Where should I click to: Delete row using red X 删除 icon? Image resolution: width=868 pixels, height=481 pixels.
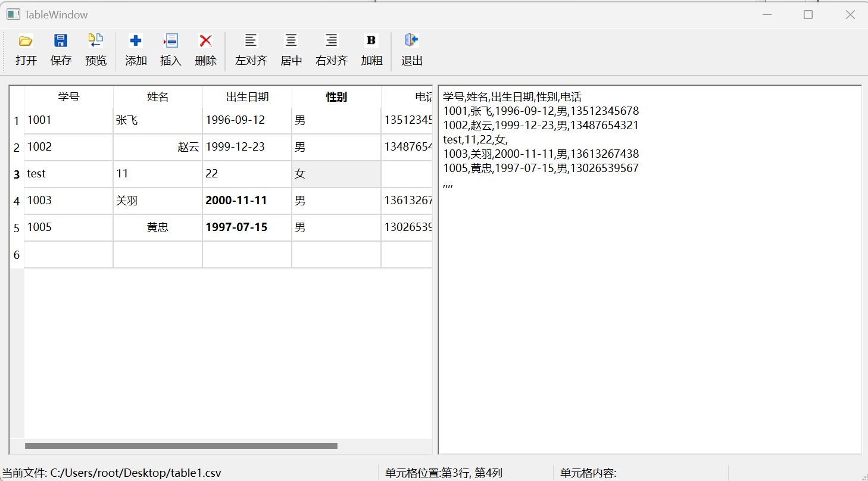pos(205,41)
